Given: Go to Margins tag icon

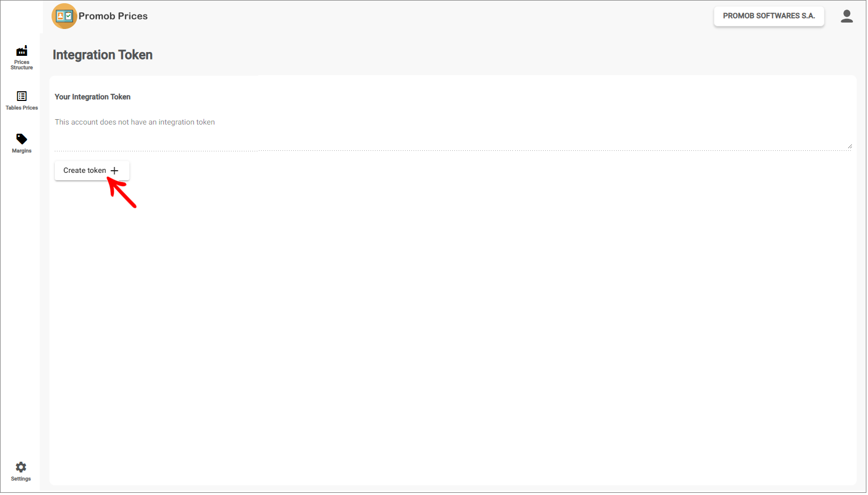Looking at the screenshot, I should 21,139.
